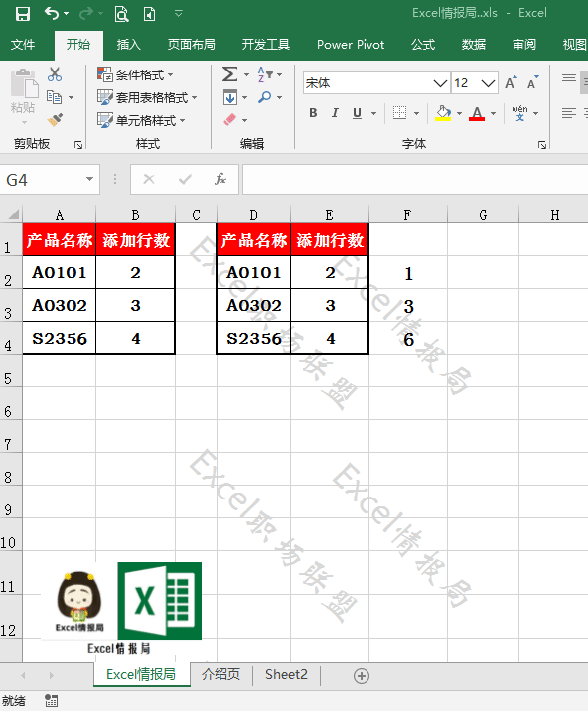Expand the Copy options arrow
Image resolution: width=588 pixels, height=711 pixels.
point(71,97)
